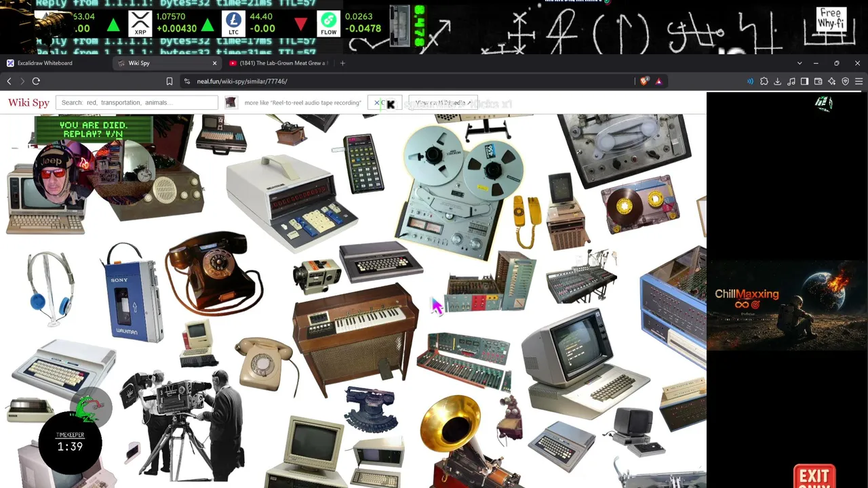The height and width of the screenshot is (488, 868).
Task: Open Brave Rewards triangle icon
Action: [x=658, y=81]
